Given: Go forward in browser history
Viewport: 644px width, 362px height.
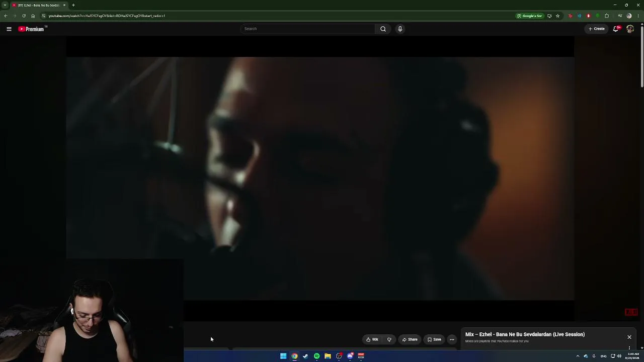Looking at the screenshot, I should 15,16.
